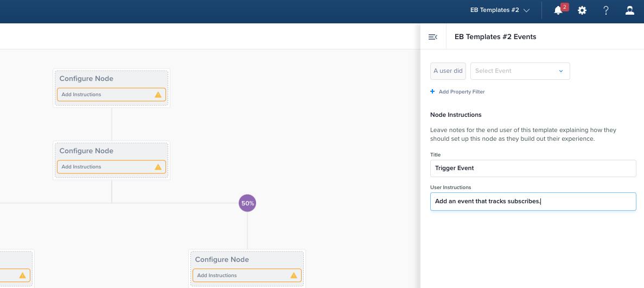Click Add Instructions in the node below 50%
The width and height of the screenshot is (644, 288).
click(217, 276)
